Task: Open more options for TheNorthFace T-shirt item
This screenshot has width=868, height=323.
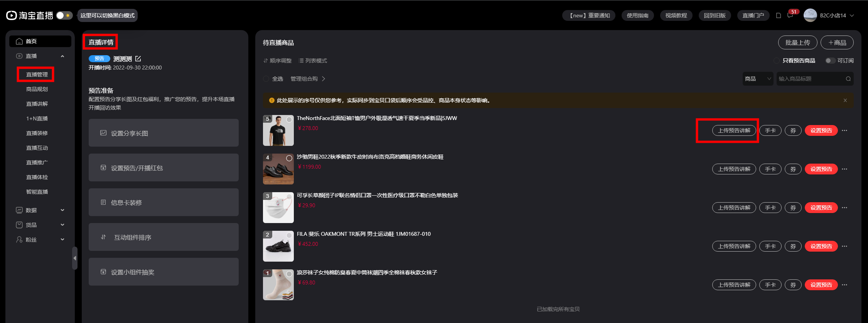Action: 844,130
